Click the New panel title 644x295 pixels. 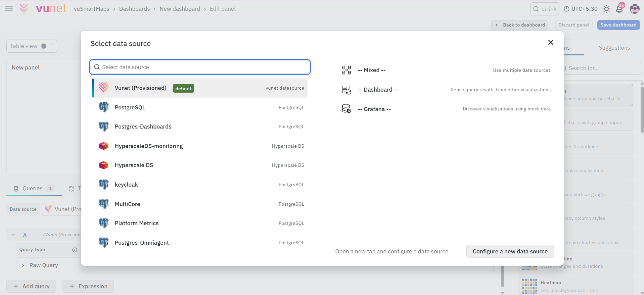[26, 67]
